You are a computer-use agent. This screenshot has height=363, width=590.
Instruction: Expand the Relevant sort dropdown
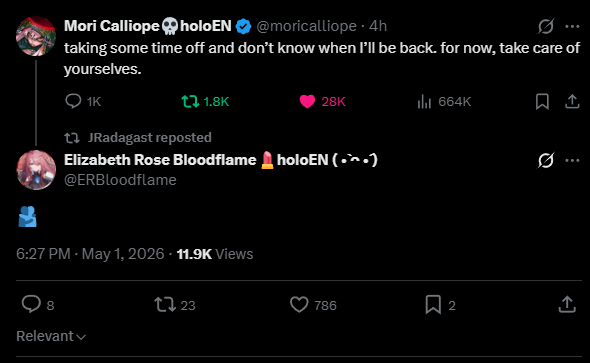51,336
